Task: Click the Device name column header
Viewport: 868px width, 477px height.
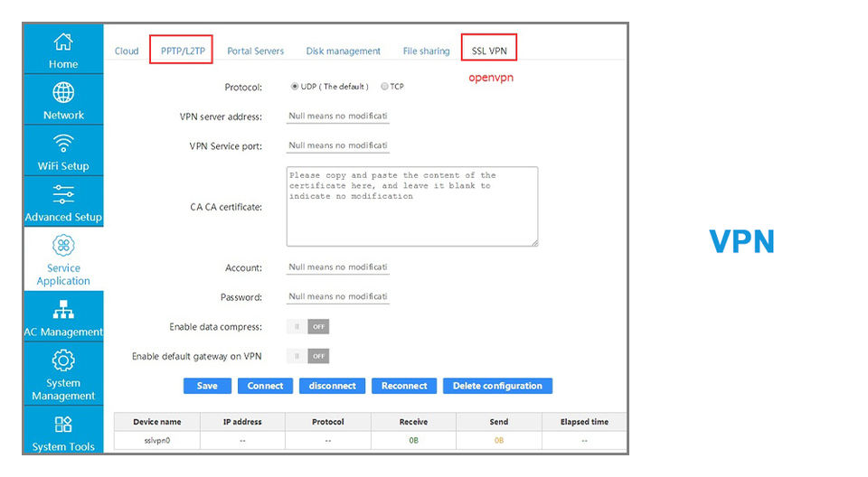Action: click(x=157, y=422)
